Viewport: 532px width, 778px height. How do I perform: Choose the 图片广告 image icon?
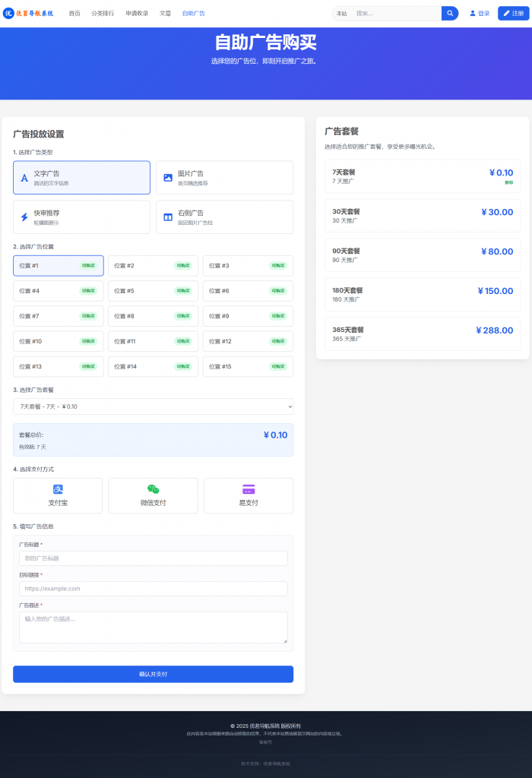[x=168, y=178]
